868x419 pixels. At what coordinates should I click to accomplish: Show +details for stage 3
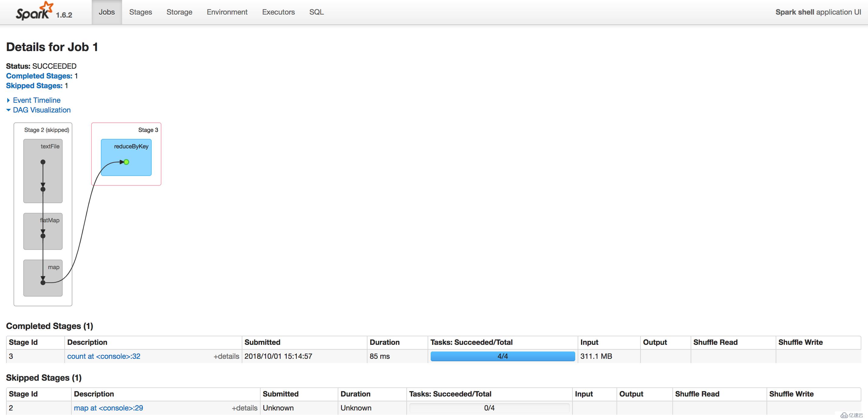point(226,356)
